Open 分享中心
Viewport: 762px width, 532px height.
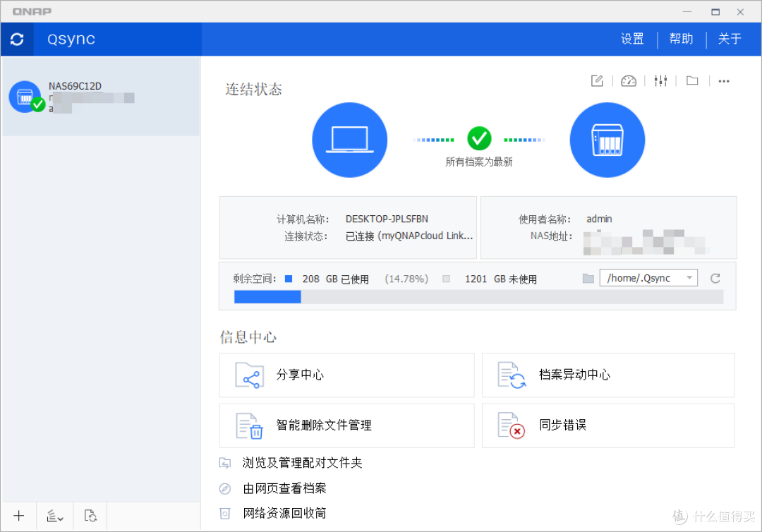(346, 375)
